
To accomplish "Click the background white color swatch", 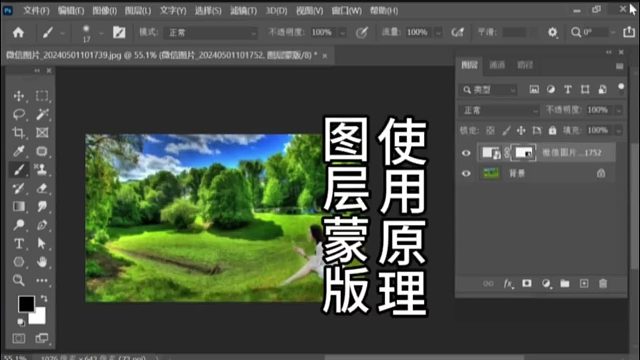I will point(39,317).
